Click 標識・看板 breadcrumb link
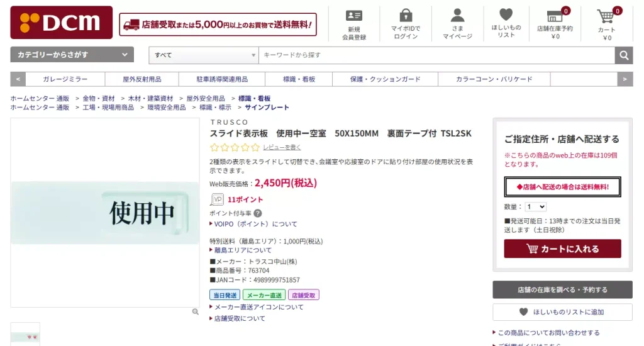Screen dimensions: 644x346 (254, 98)
